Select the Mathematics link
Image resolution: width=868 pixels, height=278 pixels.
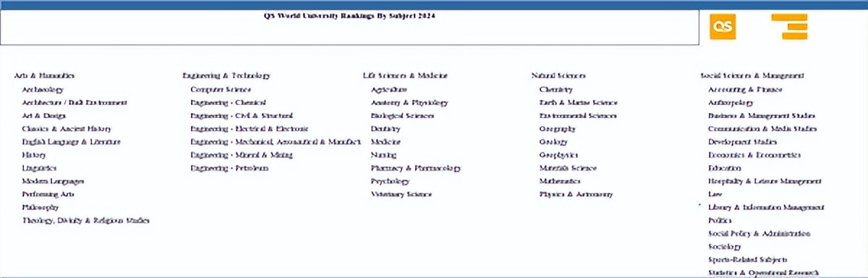click(560, 181)
